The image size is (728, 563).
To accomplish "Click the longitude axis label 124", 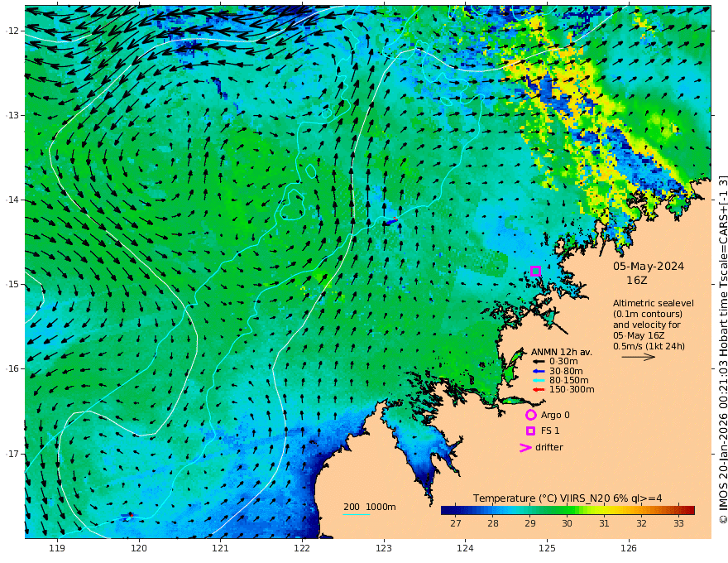I will click(465, 549).
